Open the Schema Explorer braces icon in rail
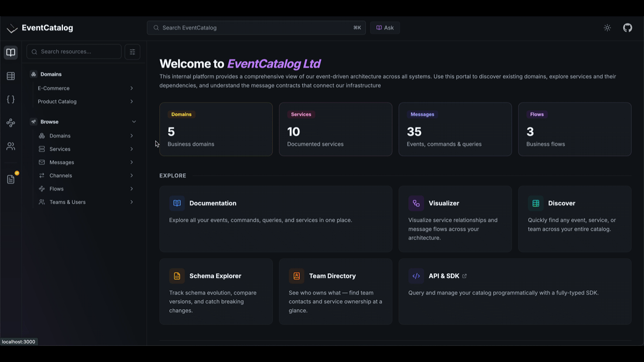Viewport: 644px width, 362px height. point(11,100)
